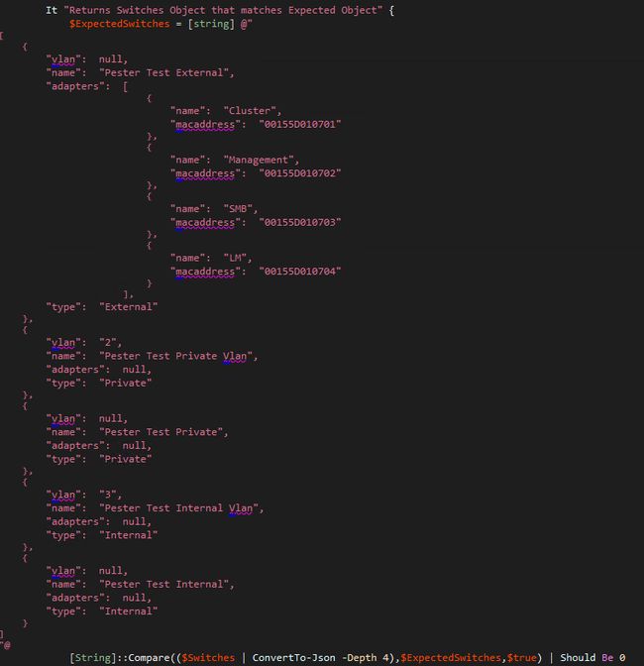Click the "SMB" adapter name
644x666 pixels.
point(238,208)
